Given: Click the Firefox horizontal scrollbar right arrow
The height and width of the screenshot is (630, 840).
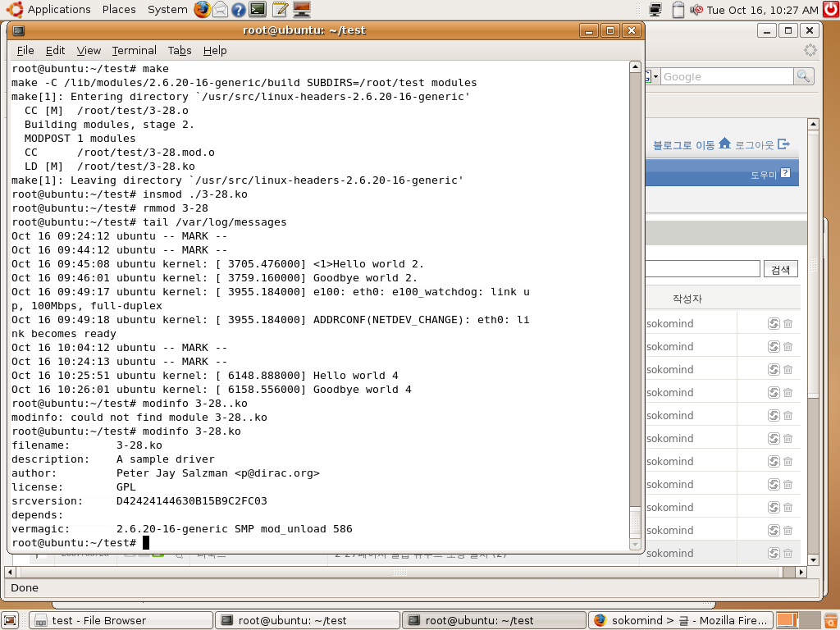Looking at the screenshot, I should tap(801, 572).
